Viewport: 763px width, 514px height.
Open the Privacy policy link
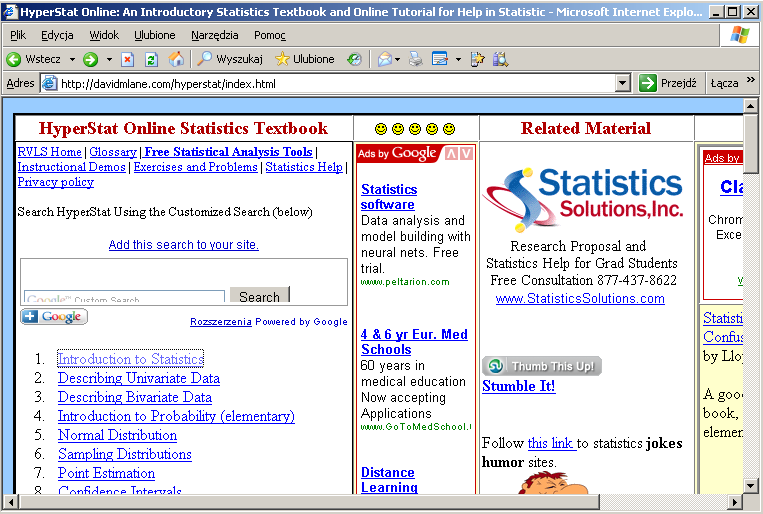click(55, 182)
